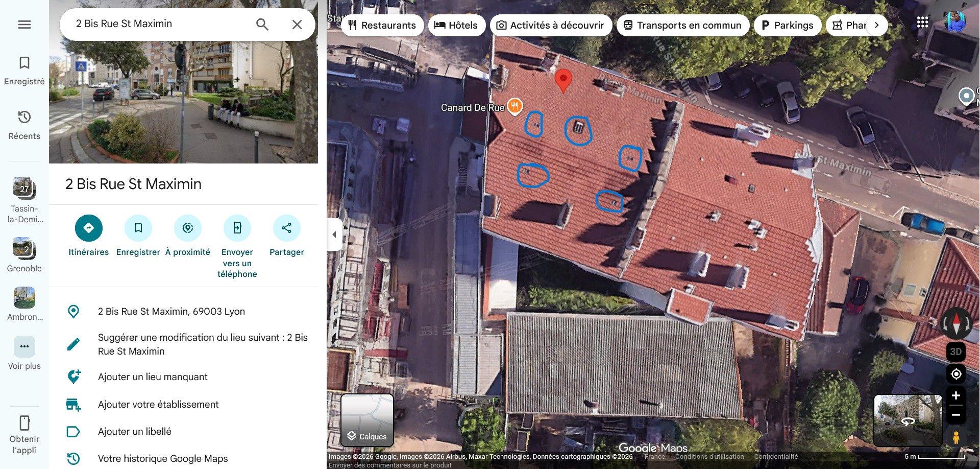Clear the search box with X
Image resolution: width=980 pixels, height=469 pixels.
click(297, 25)
